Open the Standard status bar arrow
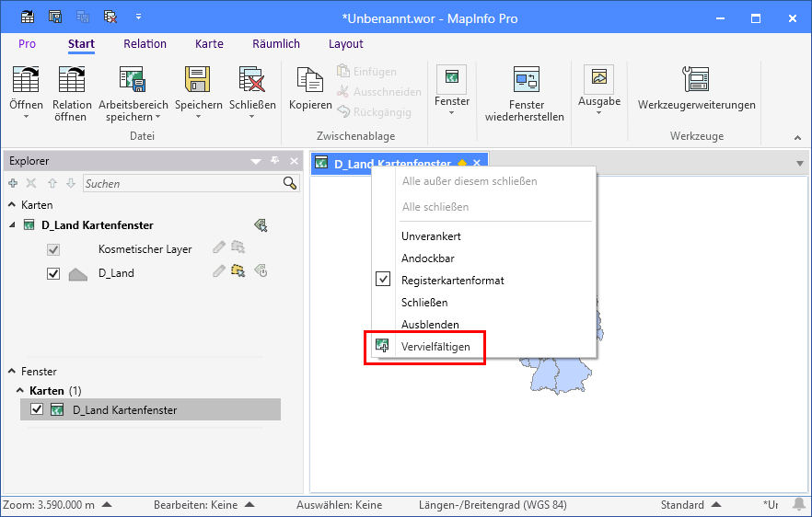Image resolution: width=812 pixels, height=517 pixels. [716, 504]
